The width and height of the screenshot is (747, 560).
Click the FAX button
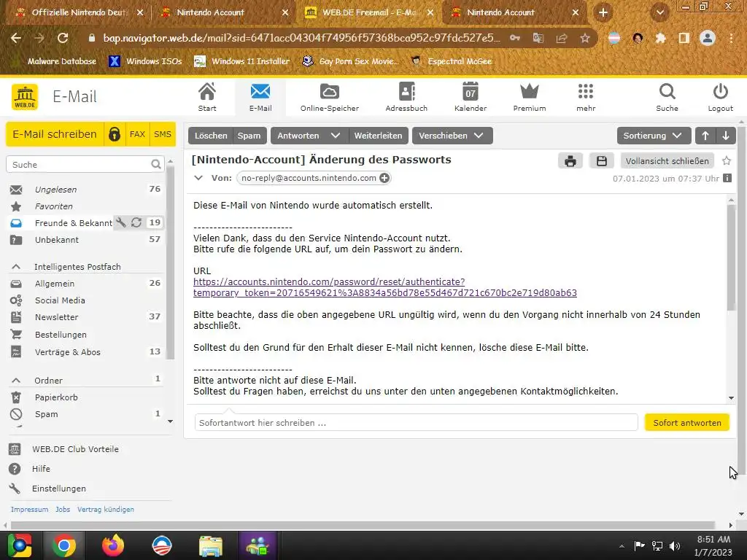coord(137,134)
